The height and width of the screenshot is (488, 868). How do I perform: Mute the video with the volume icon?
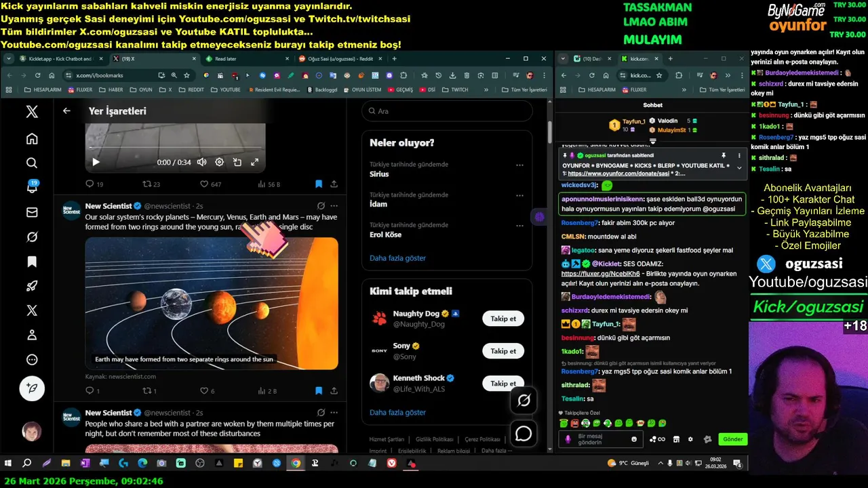click(201, 162)
